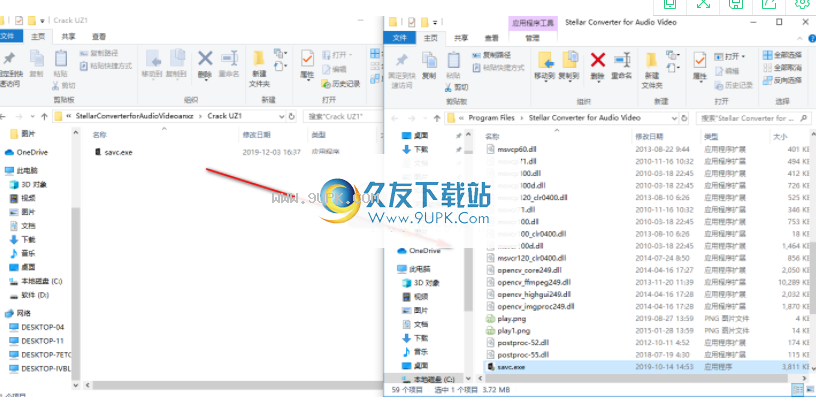Expand address bar dropdown in Stellar Converter window
This screenshot has width=816, height=402.
tap(674, 118)
